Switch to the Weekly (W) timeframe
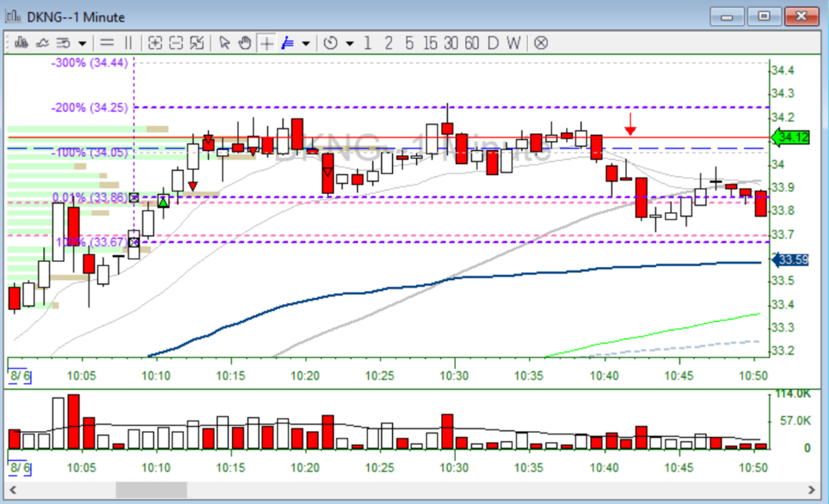 pyautogui.click(x=514, y=42)
